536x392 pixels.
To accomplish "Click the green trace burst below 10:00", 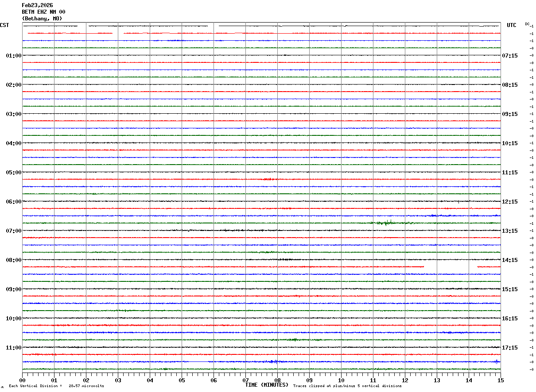I will [293, 340].
